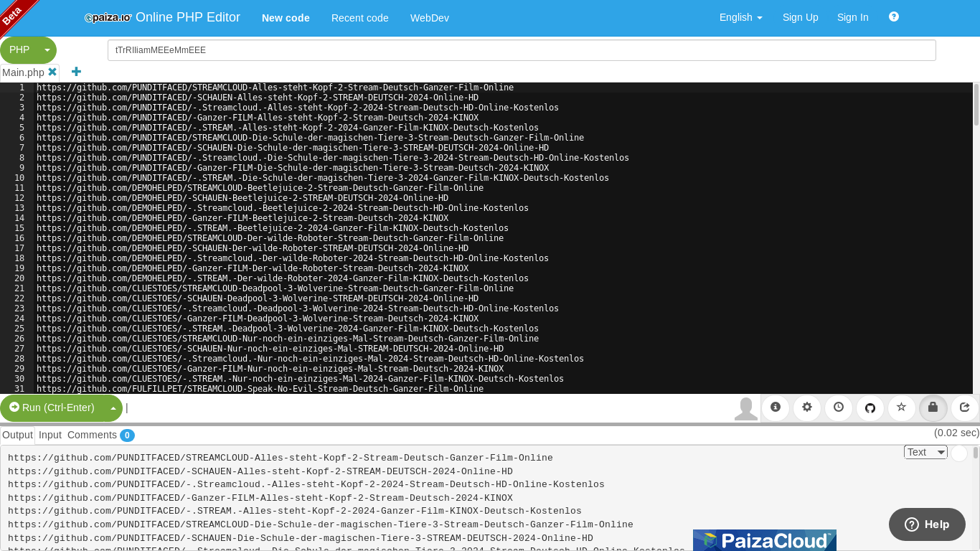980x551 pixels.
Task: Click the Sign Up link
Action: coord(801,18)
